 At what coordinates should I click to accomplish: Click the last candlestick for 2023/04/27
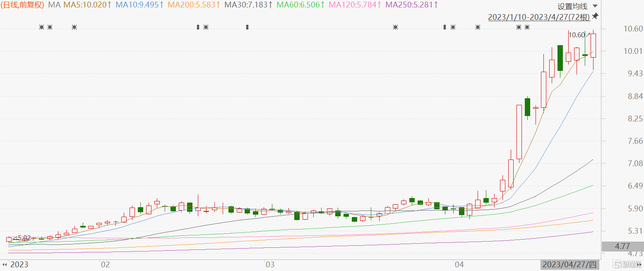coord(593,46)
